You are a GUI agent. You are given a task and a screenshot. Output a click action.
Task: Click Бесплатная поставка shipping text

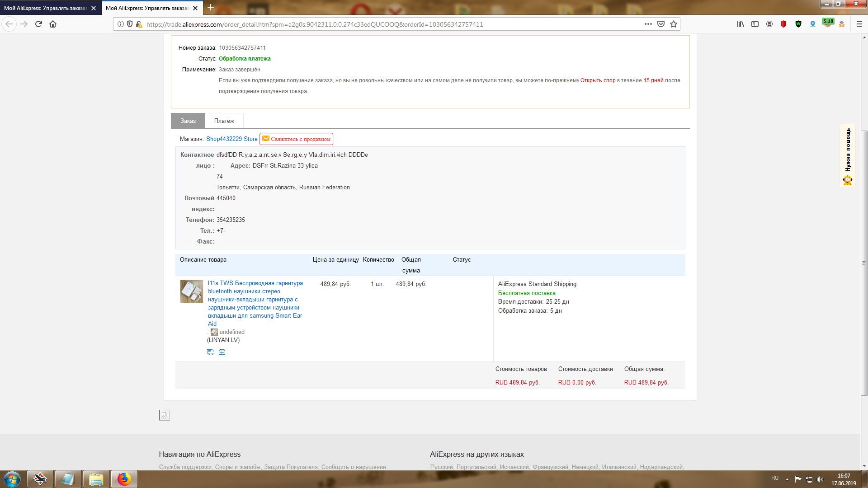click(x=527, y=293)
